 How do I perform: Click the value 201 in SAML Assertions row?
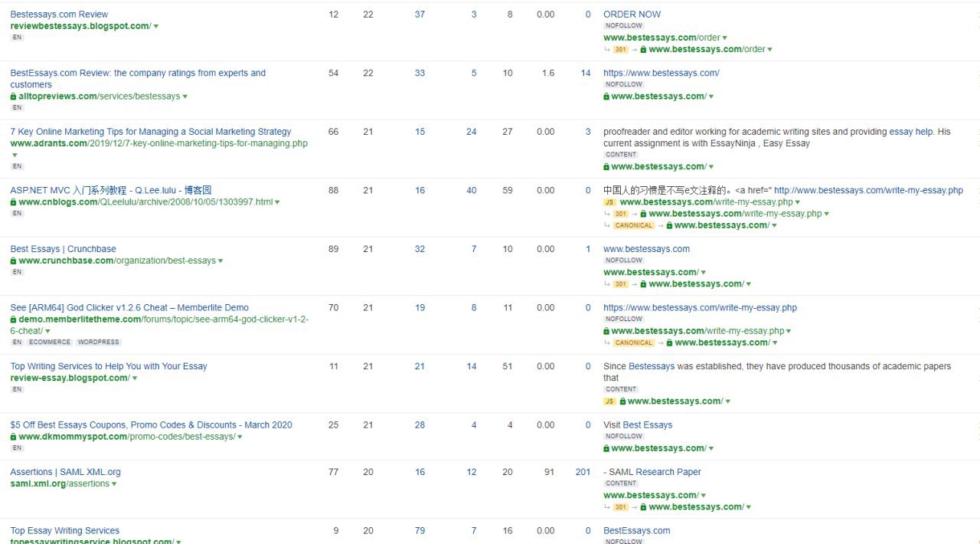click(x=583, y=472)
